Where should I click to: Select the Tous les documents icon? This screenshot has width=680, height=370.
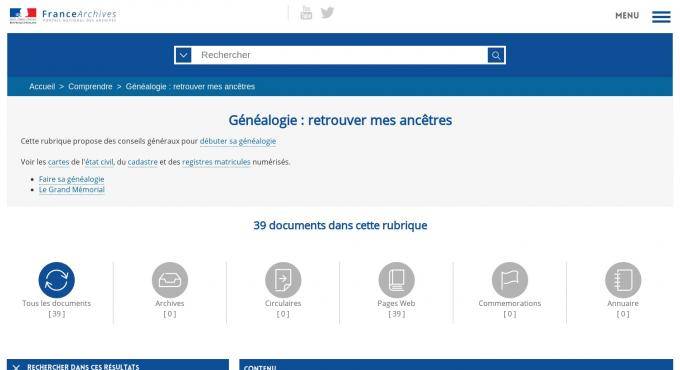(57, 280)
